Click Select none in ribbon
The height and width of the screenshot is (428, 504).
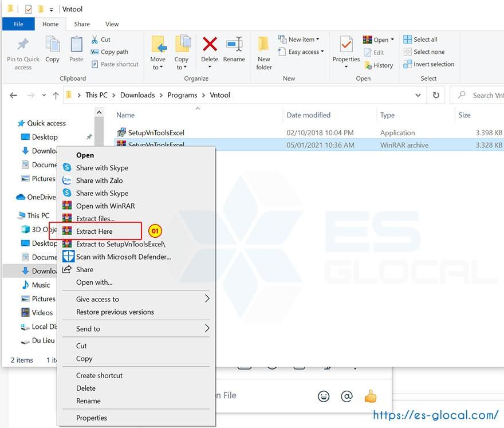[x=424, y=52]
